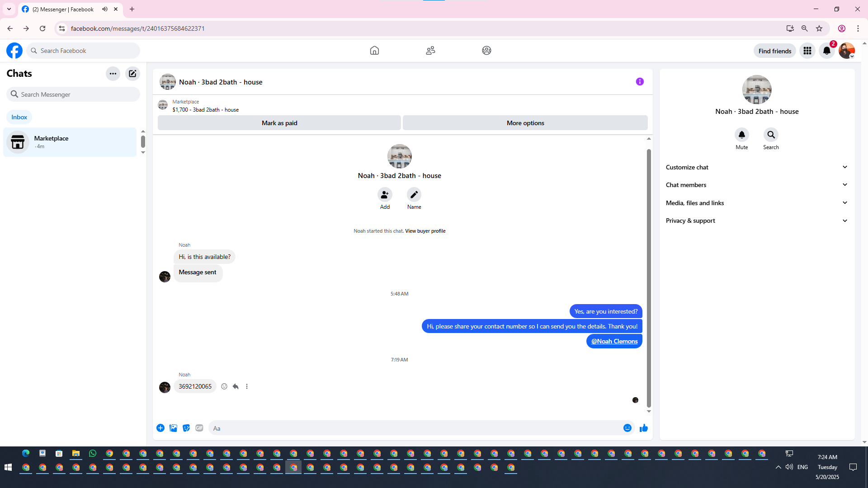
Task: Select the Inbox tab
Action: (x=19, y=117)
